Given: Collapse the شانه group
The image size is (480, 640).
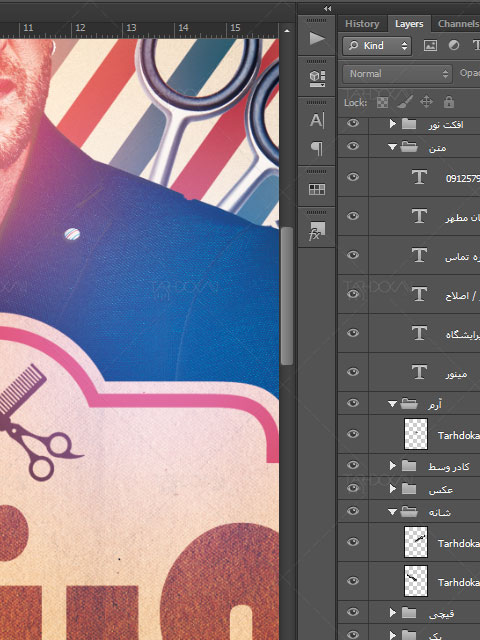Looking at the screenshot, I should [x=392, y=511].
